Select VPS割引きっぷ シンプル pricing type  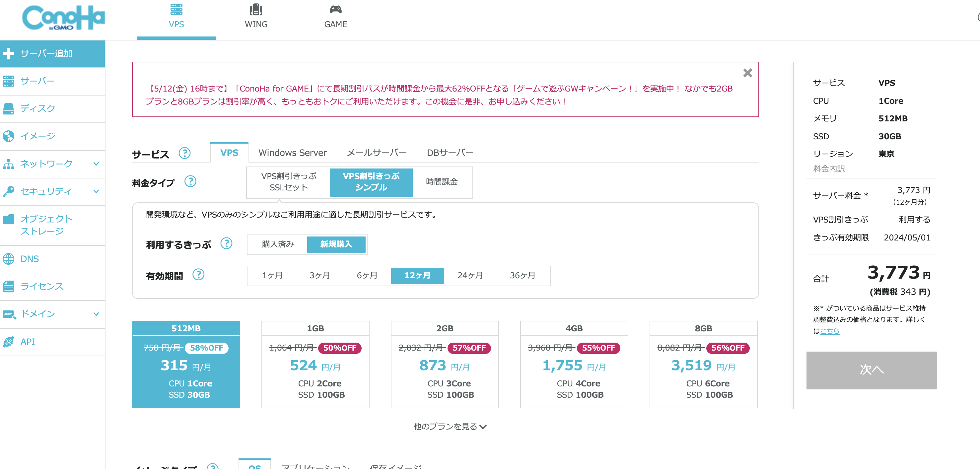pyautogui.click(x=371, y=182)
